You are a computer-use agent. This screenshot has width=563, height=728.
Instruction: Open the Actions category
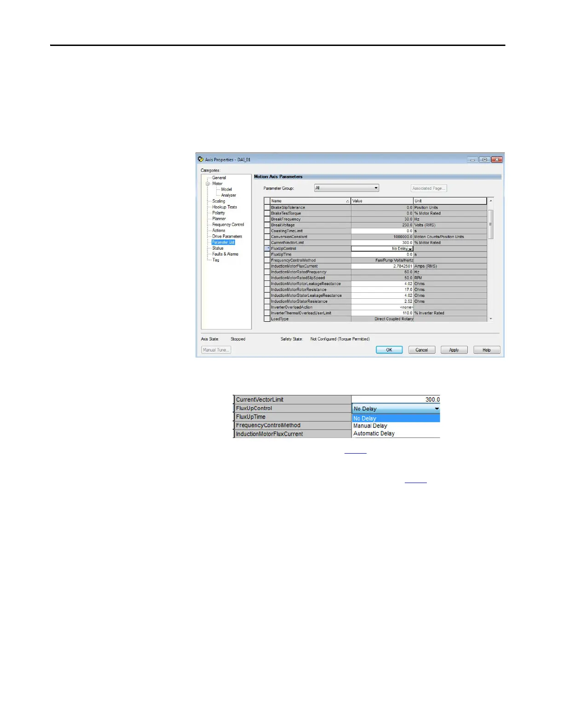(218, 231)
